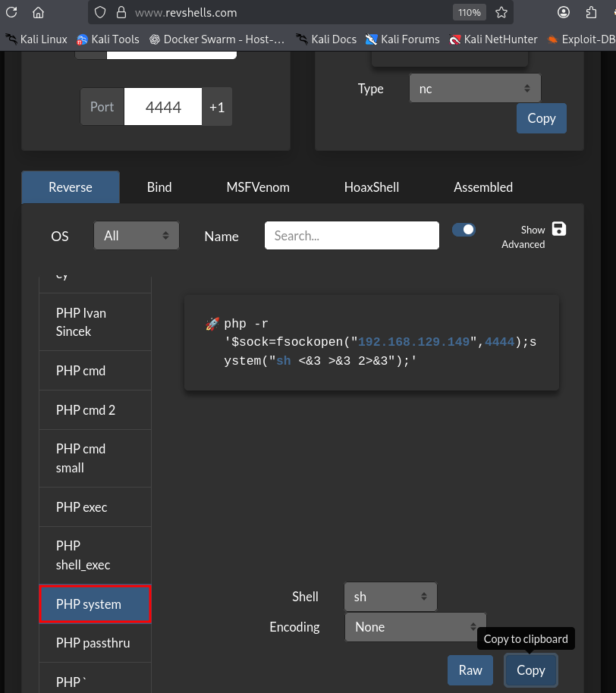Open the Encoding dropdown
Screen dimensions: 616x693
[x=415, y=627]
